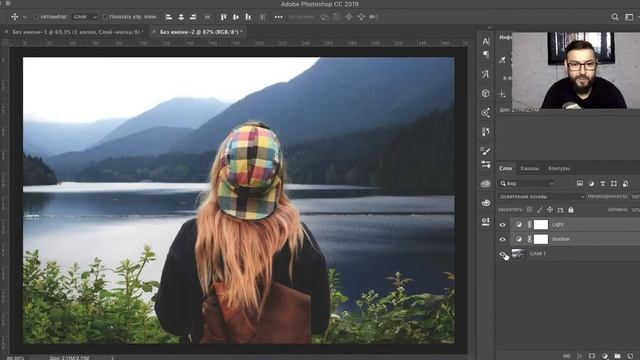Select the eyedropper icon in Info panel

tap(502, 60)
